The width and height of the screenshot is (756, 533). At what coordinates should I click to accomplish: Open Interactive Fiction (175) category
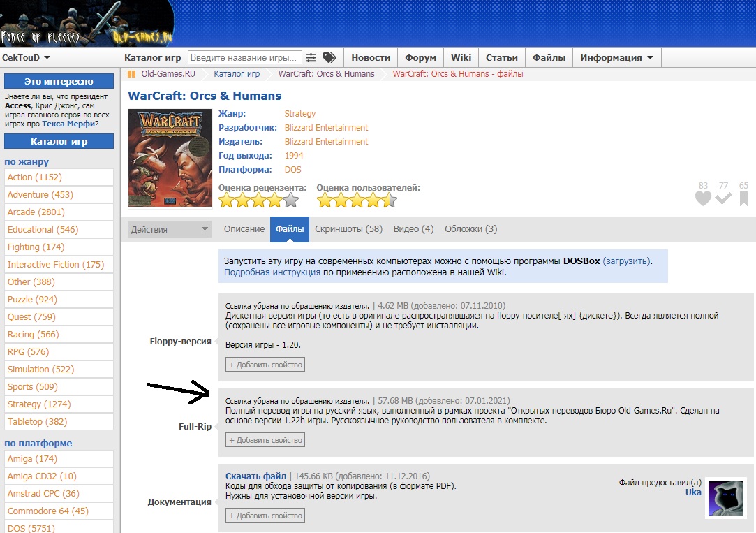59,264
